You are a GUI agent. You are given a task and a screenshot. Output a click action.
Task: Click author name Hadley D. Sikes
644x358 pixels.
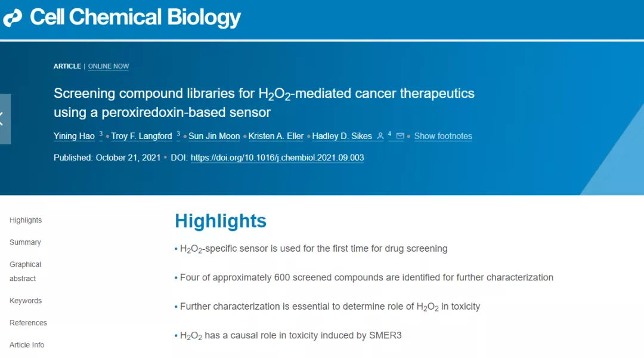coord(342,136)
